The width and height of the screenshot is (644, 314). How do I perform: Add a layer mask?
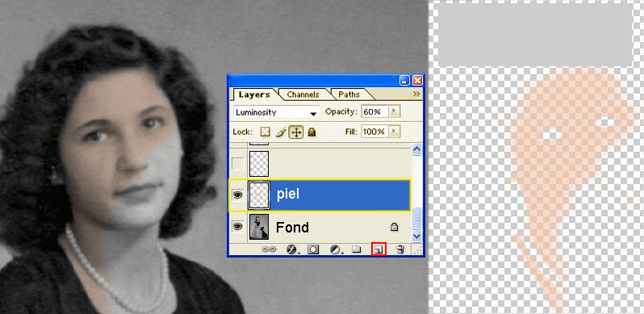[x=313, y=249]
